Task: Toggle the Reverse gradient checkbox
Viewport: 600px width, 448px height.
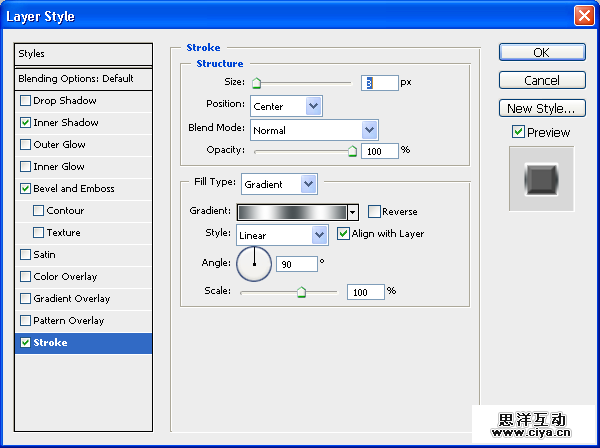Action: (x=374, y=212)
